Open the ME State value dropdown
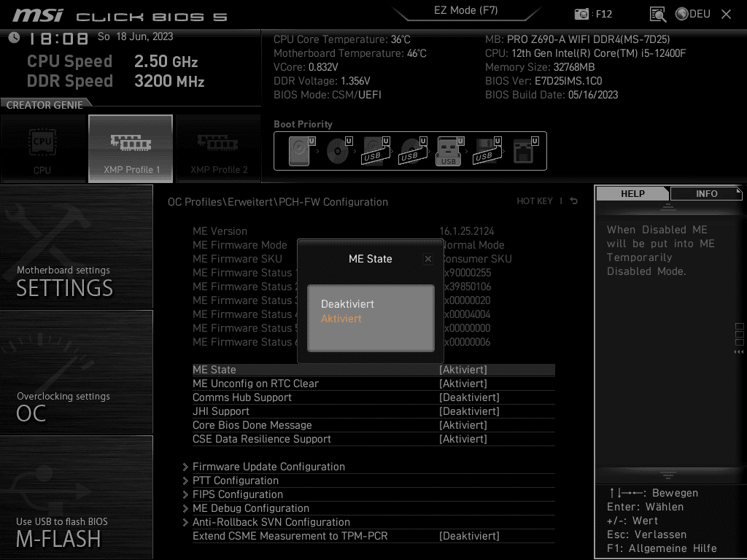Screen dimensions: 747x560 [x=463, y=370]
